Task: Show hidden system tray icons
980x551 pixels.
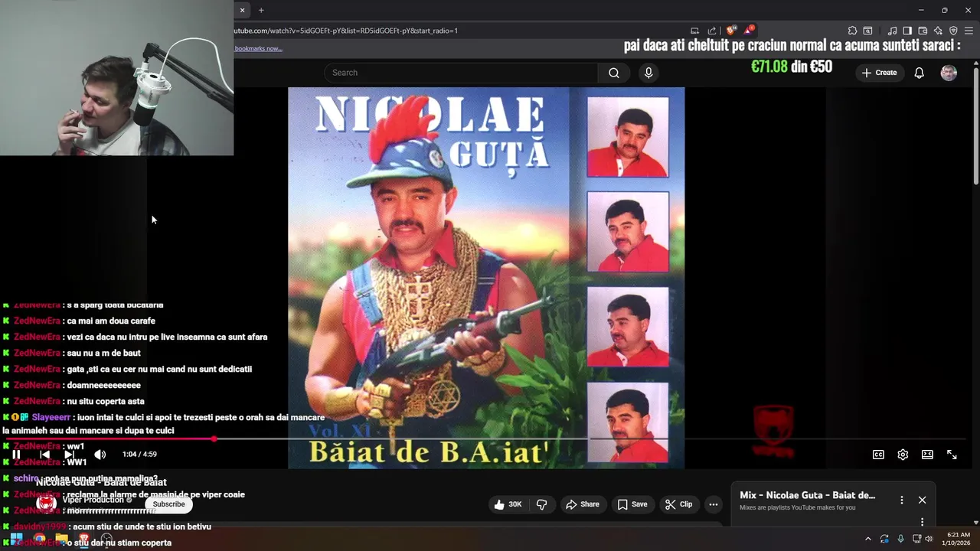Action: point(867,539)
